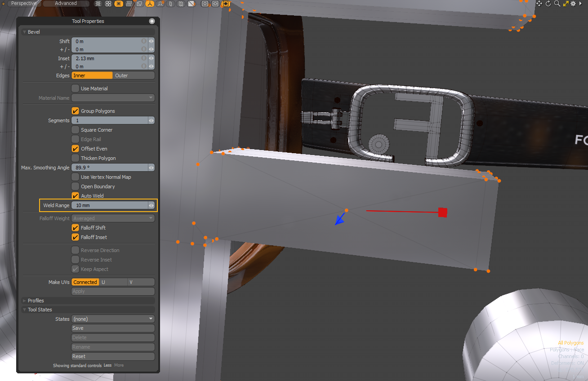
Task: Click the Weld Range 10 mm field
Action: pyautogui.click(x=110, y=205)
